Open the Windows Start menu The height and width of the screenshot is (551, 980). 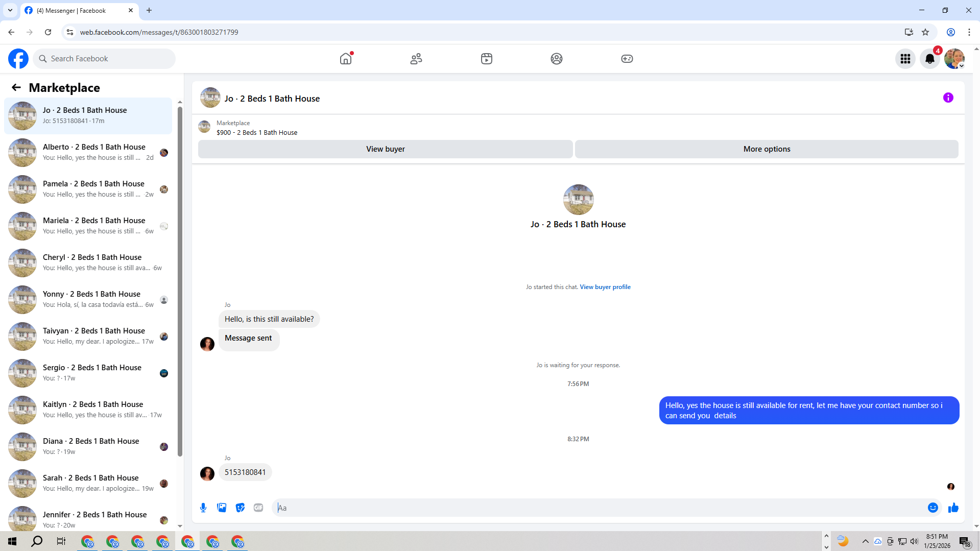point(12,541)
